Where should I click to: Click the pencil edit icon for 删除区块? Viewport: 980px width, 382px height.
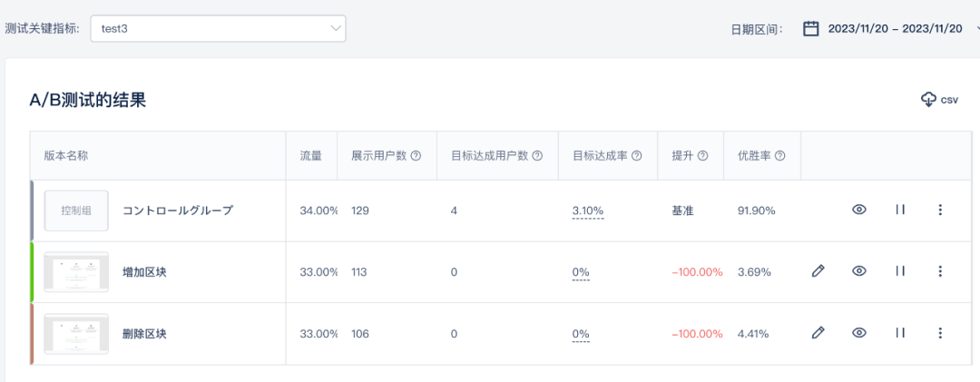click(x=818, y=333)
